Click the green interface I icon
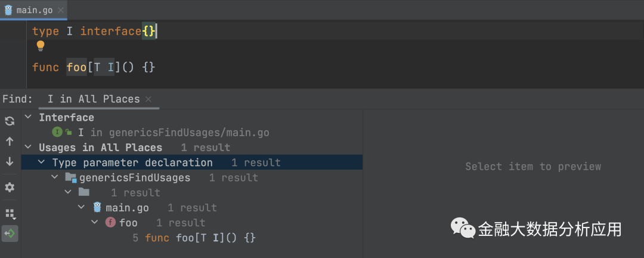Image resolution: width=644 pixels, height=258 pixels. [57, 132]
